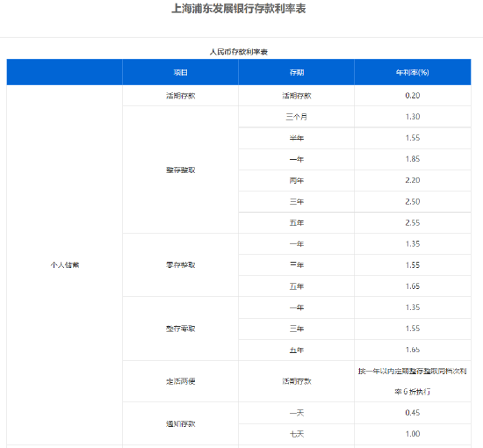Select the 2.55 rate value
Screen dimensions: 483x448
413,223
